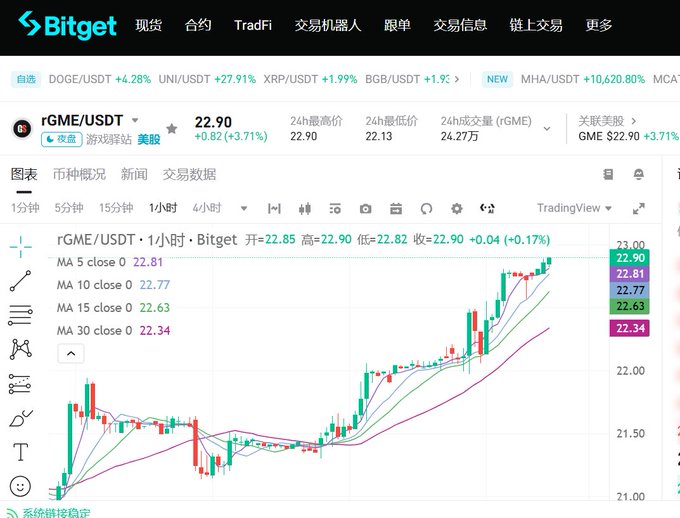Favorite rGME/USDT with the star icon
The width and height of the screenshot is (680, 518).
pos(172,128)
